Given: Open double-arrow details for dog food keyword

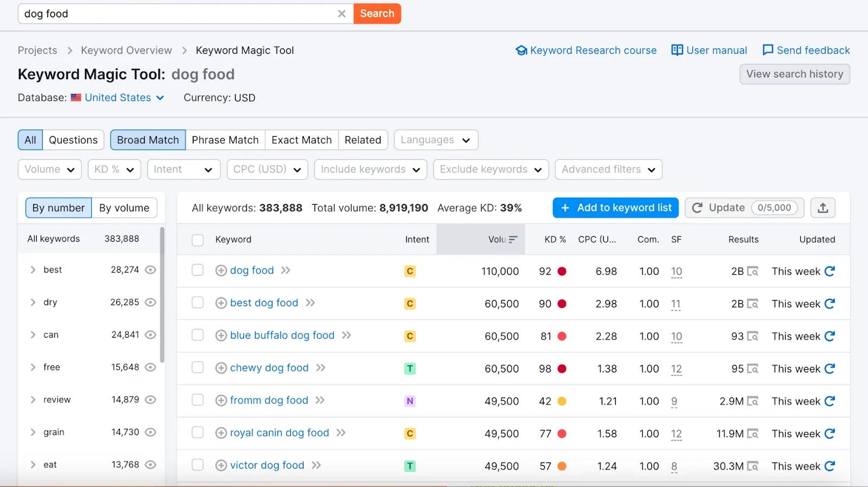Looking at the screenshot, I should 286,270.
